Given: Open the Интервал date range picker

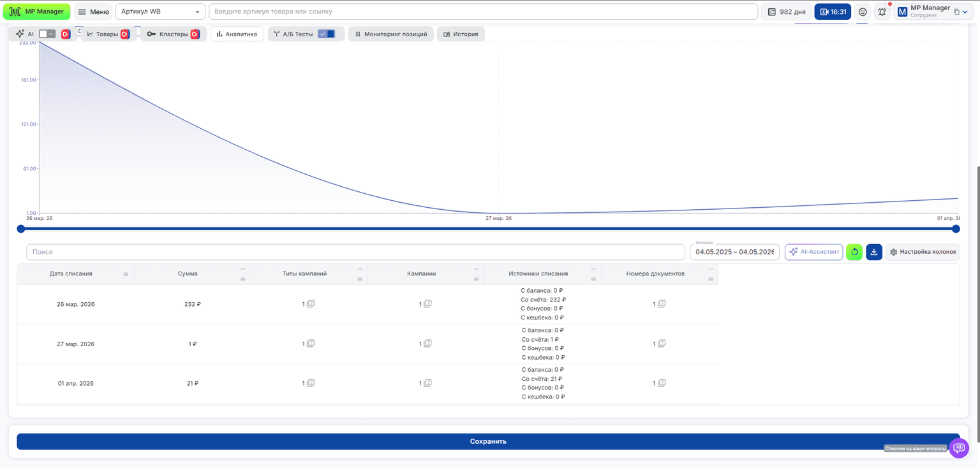Looking at the screenshot, I should pyautogui.click(x=734, y=252).
